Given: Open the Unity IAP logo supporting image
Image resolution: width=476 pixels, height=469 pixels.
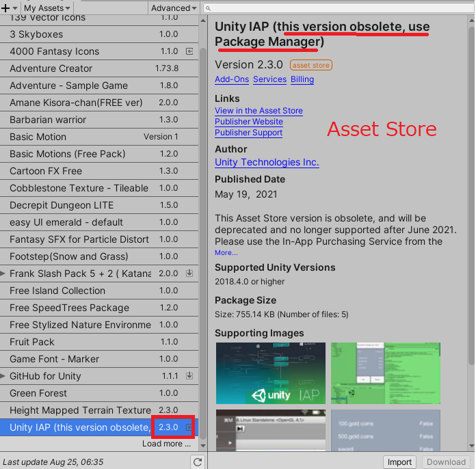Looking at the screenshot, I should coord(270,373).
